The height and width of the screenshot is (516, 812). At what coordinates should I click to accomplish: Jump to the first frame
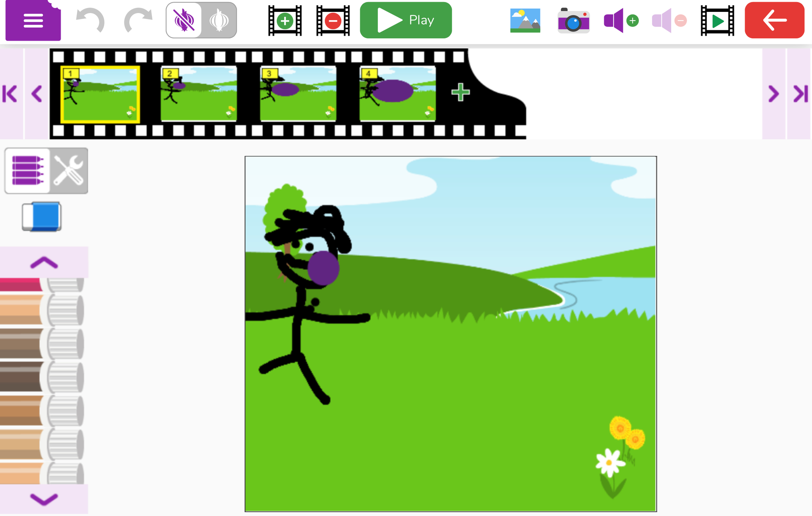[10, 94]
